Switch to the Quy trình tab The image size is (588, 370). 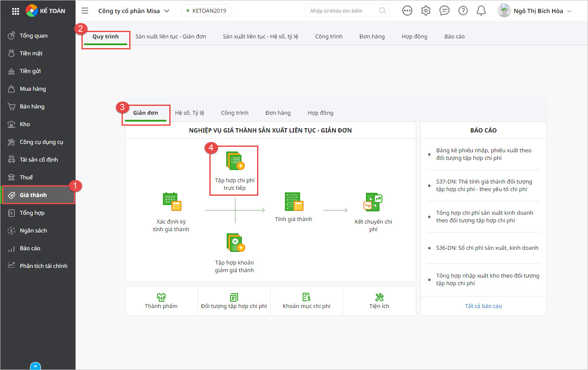tap(106, 37)
